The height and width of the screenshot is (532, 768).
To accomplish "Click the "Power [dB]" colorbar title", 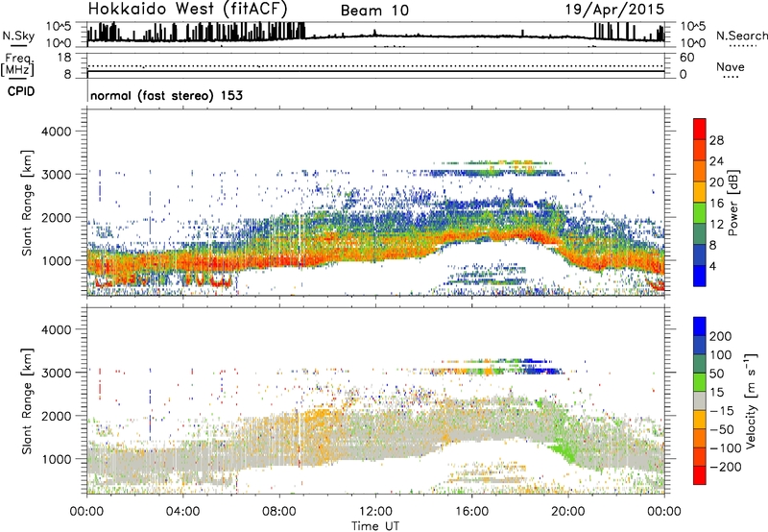I will click(733, 203).
